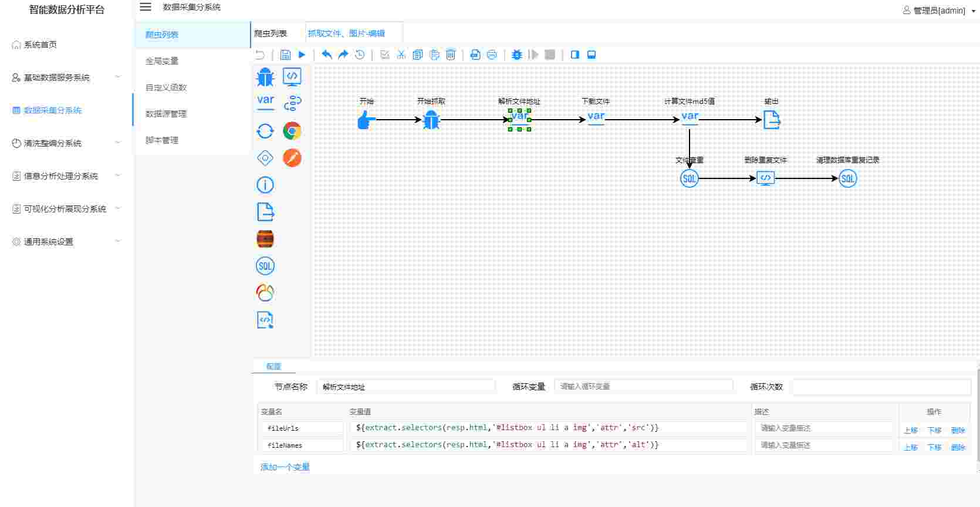Pick the diamond-shaped node in the palette
This screenshot has width=980, height=507.
265,158
